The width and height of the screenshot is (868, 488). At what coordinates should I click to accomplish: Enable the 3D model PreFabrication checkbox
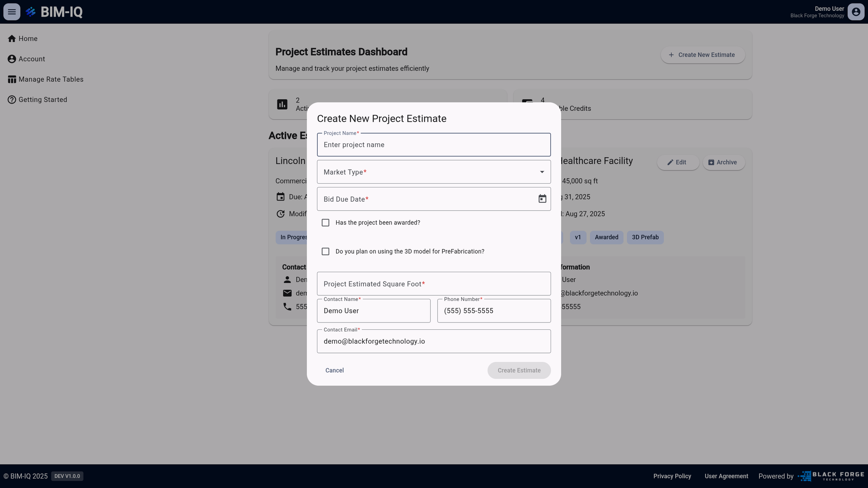pos(325,251)
